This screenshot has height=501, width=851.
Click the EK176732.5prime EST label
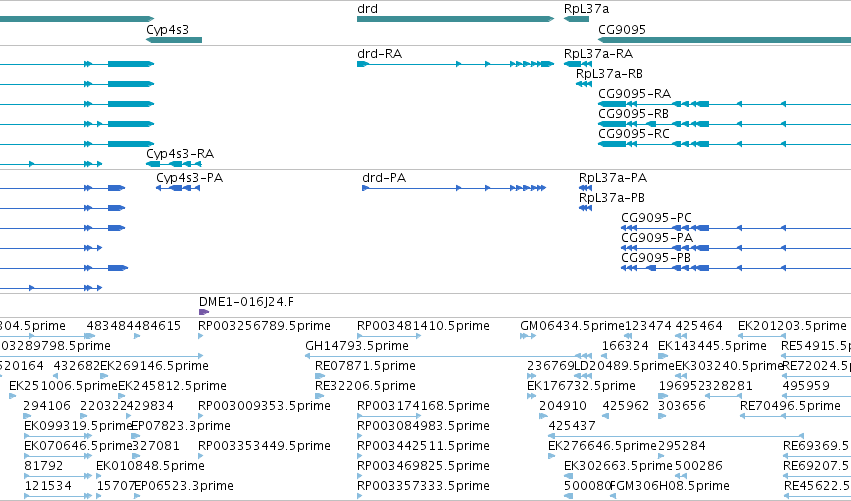tap(581, 386)
